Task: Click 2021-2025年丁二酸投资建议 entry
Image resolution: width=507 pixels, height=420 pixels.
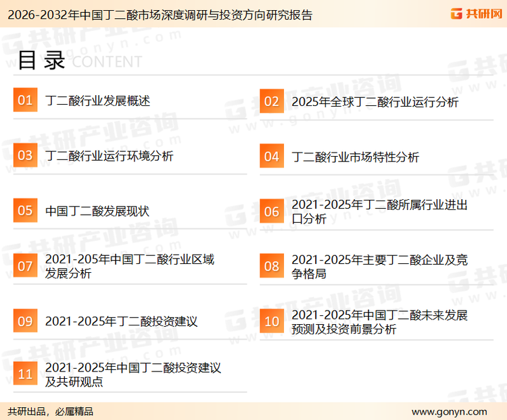Action: click(121, 321)
